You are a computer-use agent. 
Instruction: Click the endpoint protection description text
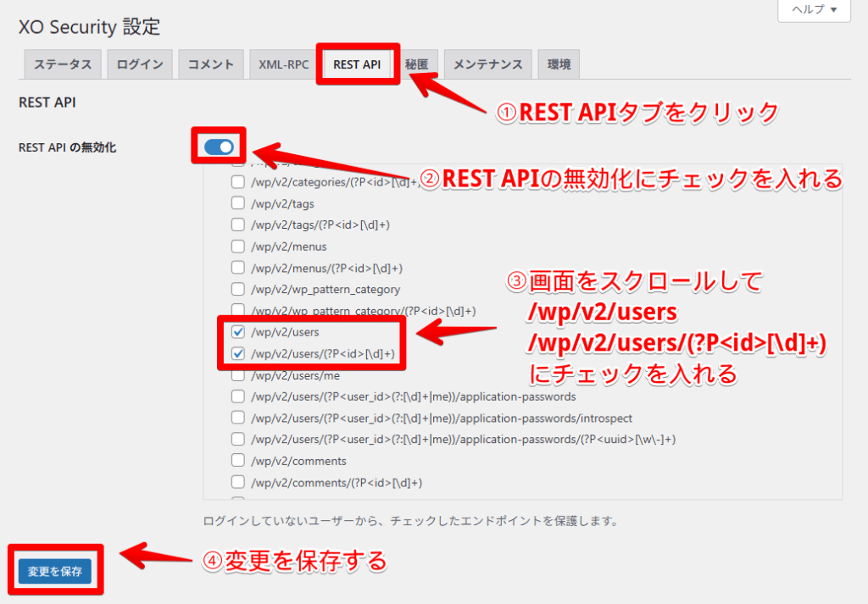point(411,521)
